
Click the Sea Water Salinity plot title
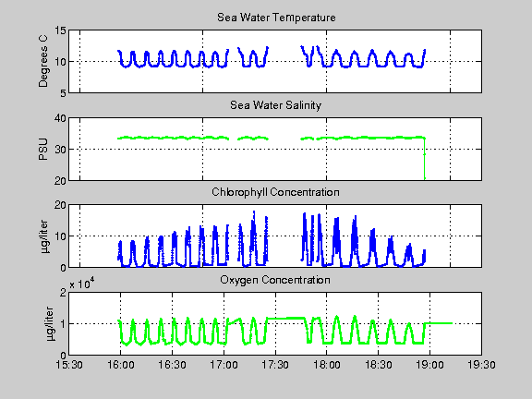[275, 105]
